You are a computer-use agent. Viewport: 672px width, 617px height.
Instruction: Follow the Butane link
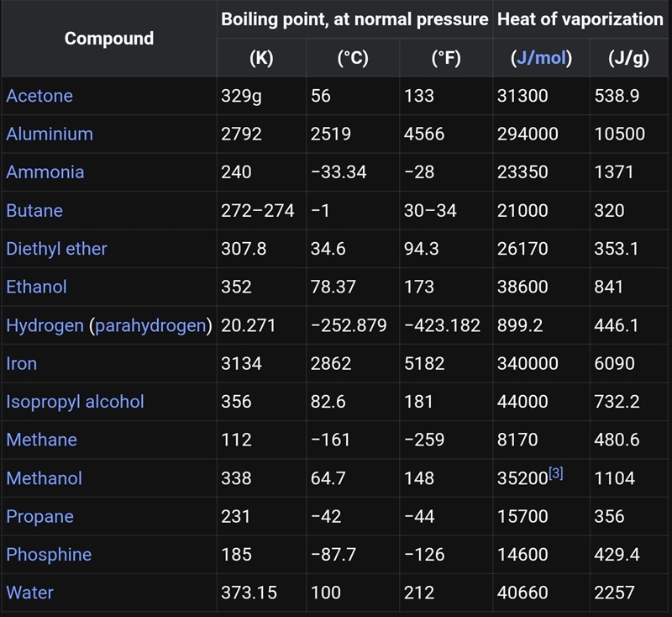pyautogui.click(x=34, y=210)
